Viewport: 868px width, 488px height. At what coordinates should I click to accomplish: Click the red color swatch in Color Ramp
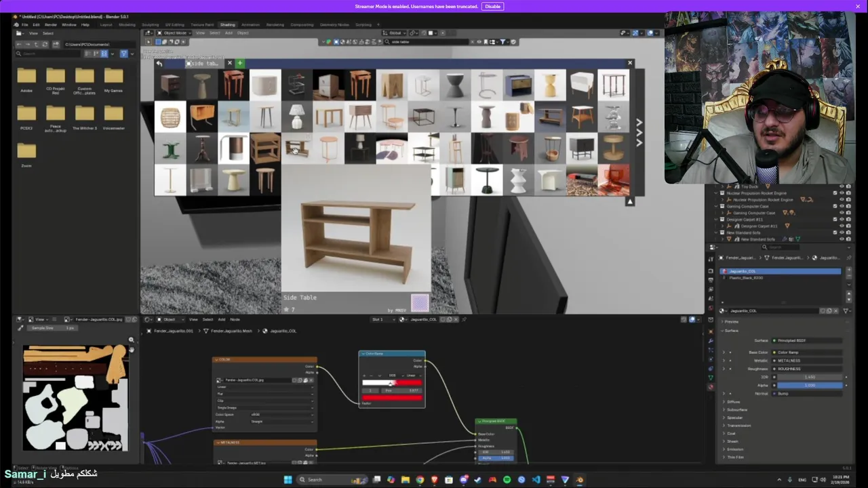pos(392,397)
